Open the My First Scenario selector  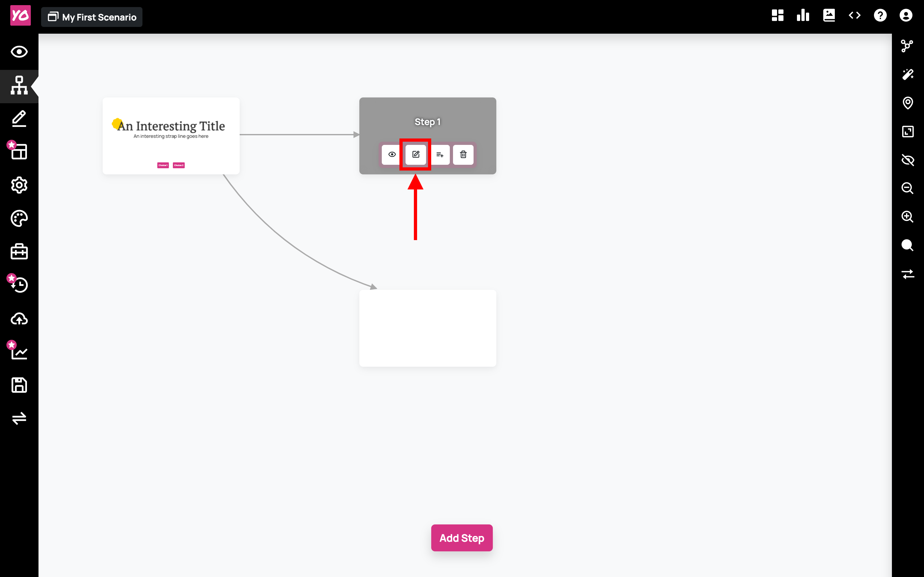[92, 17]
